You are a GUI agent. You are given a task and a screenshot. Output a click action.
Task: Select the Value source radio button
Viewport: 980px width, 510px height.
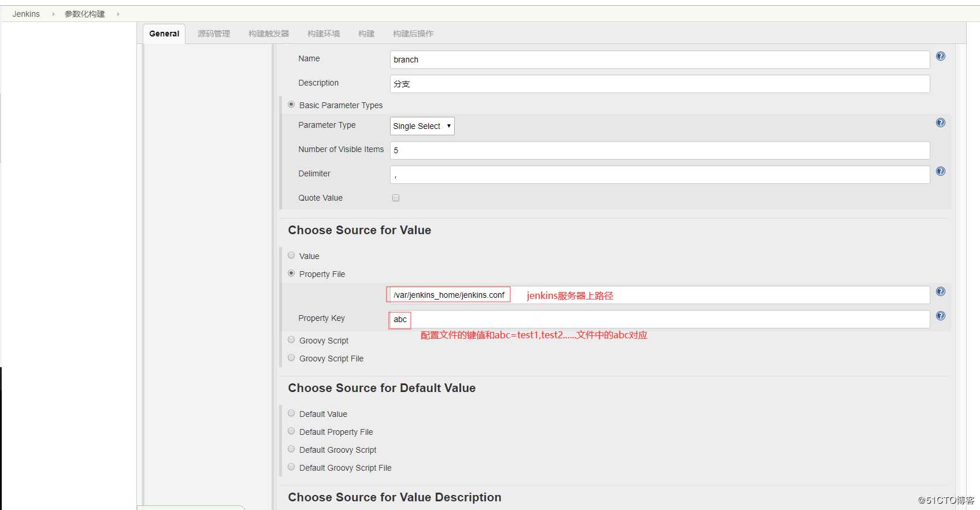pos(291,256)
